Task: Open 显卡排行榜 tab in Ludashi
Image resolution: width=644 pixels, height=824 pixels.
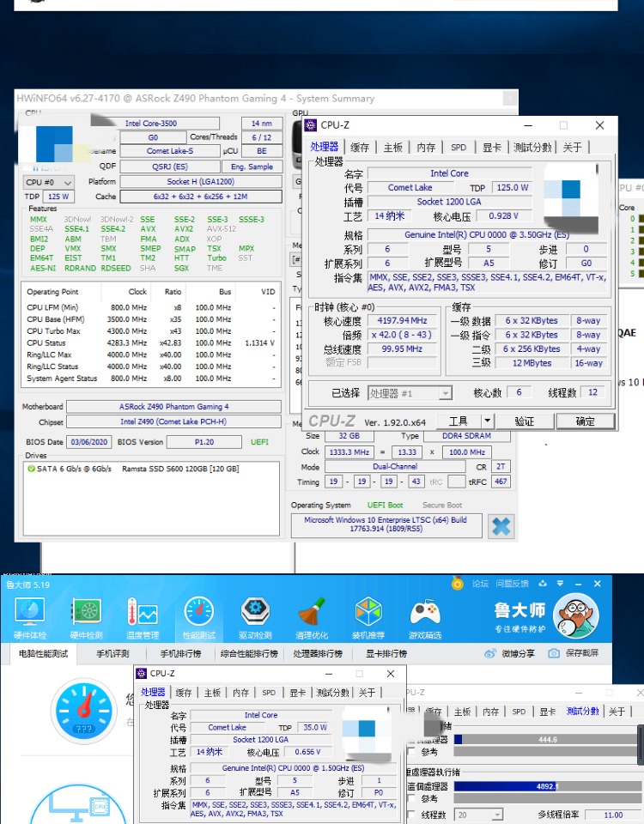Action: point(386,653)
